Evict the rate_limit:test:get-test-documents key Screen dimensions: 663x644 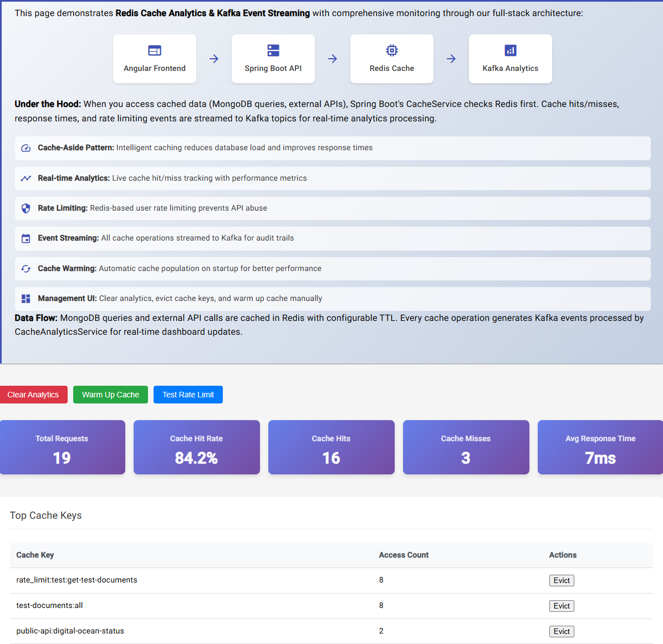coord(562,580)
